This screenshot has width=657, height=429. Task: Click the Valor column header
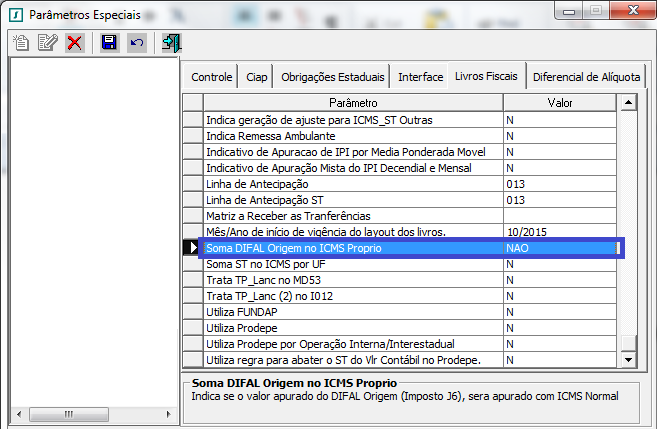560,103
